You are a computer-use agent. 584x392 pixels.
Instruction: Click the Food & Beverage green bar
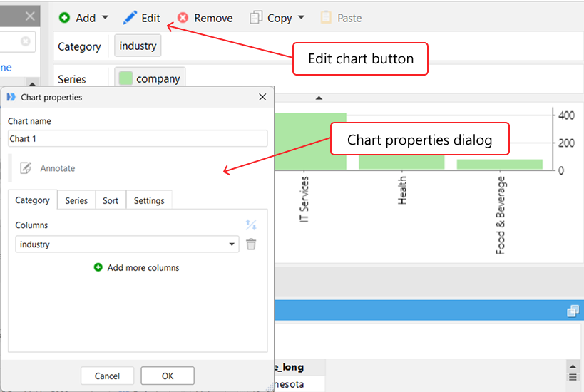click(x=499, y=164)
